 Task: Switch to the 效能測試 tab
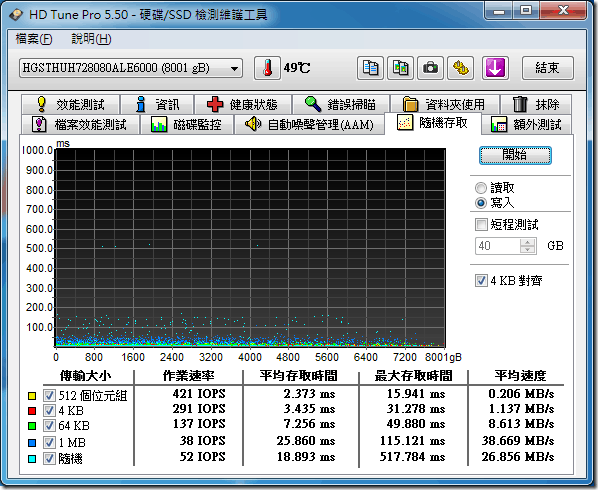point(71,104)
